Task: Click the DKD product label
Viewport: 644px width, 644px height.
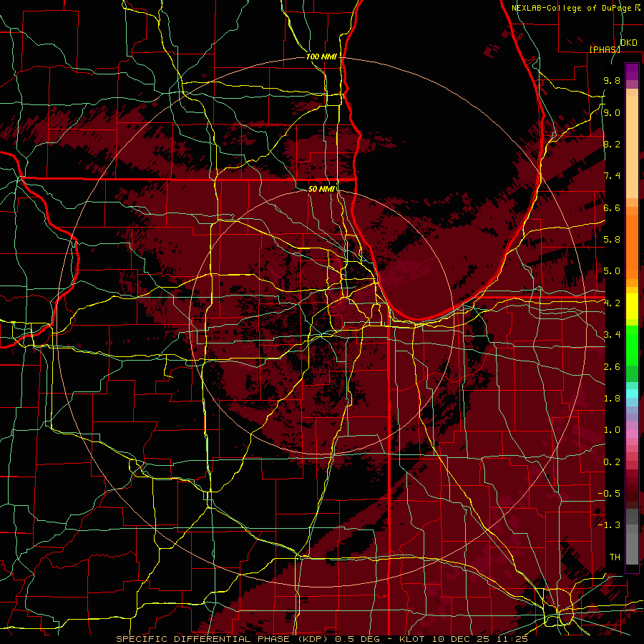Action: tap(629, 42)
